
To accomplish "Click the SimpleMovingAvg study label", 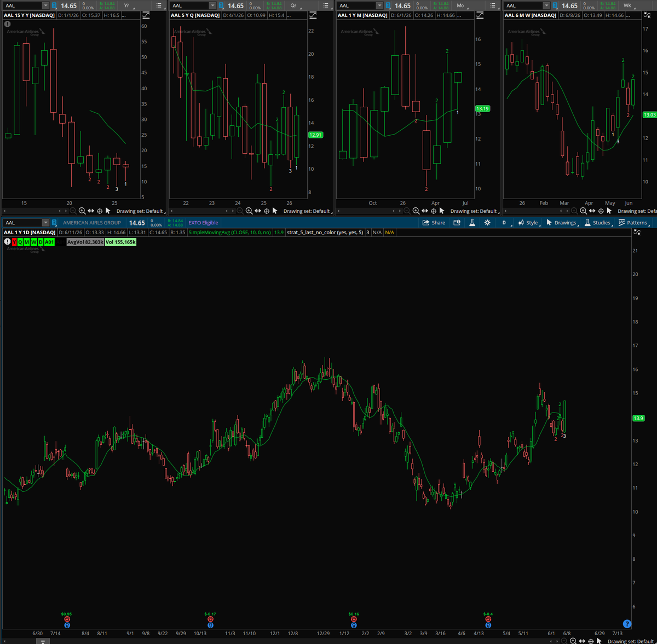I will click(230, 233).
